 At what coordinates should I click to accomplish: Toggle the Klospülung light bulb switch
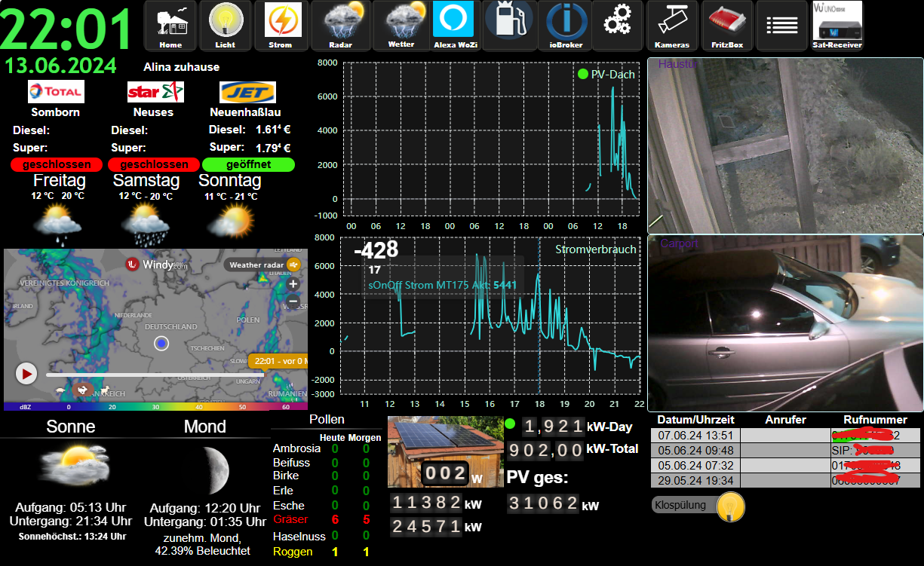coord(730,506)
